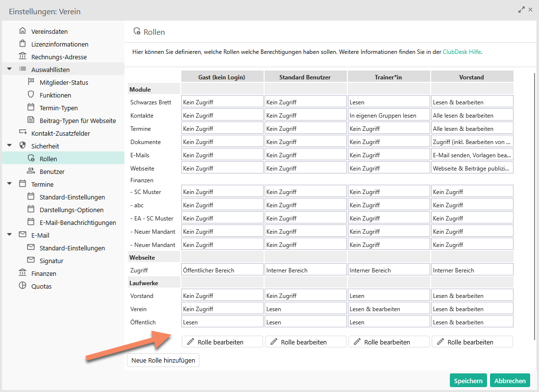This screenshot has width=539, height=392.
Task: Click Abbrechen button
Action: tap(510, 380)
